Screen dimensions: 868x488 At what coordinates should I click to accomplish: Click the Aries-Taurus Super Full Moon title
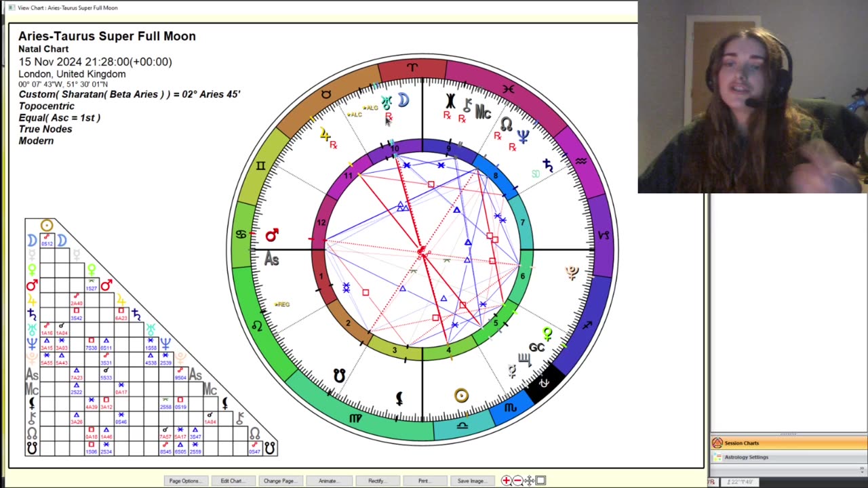click(x=107, y=36)
